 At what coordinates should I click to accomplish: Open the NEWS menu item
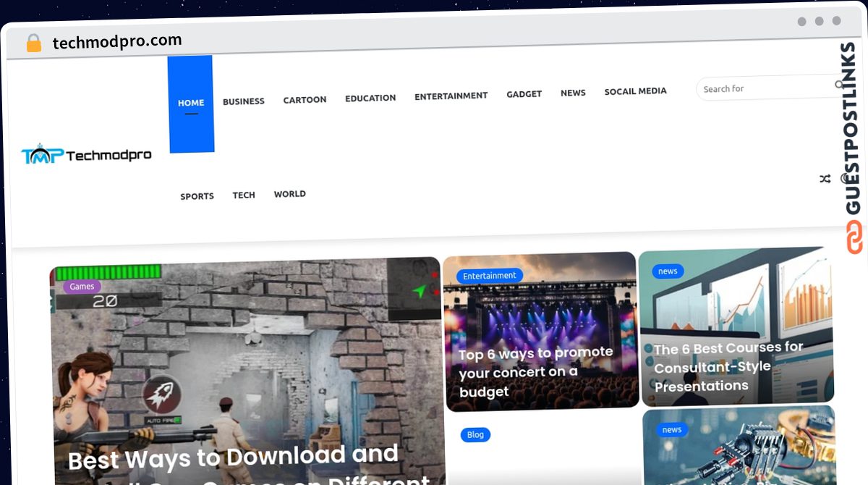coord(573,93)
